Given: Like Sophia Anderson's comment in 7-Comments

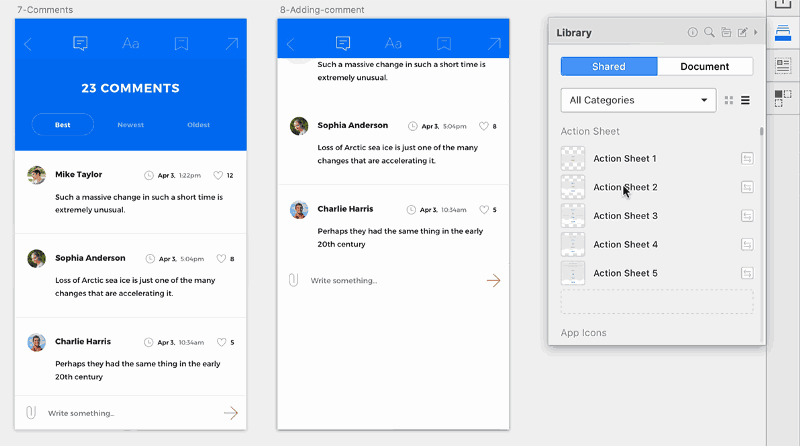Looking at the screenshot, I should coord(221,259).
